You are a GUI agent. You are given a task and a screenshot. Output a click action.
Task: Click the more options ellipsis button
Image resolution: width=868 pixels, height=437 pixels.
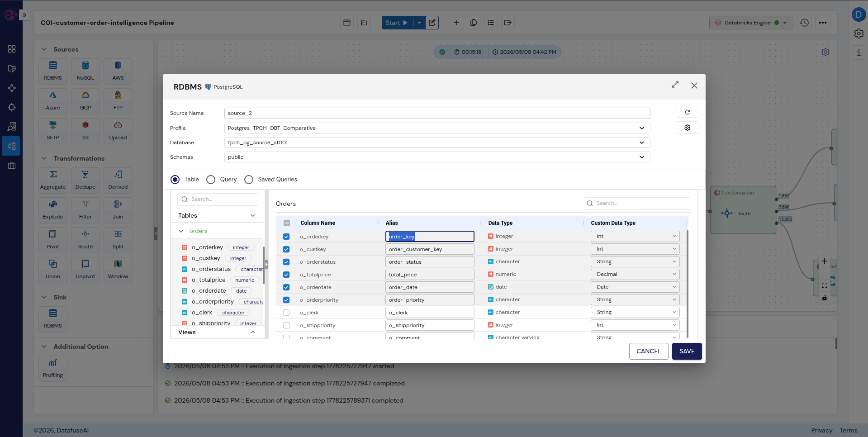point(823,23)
